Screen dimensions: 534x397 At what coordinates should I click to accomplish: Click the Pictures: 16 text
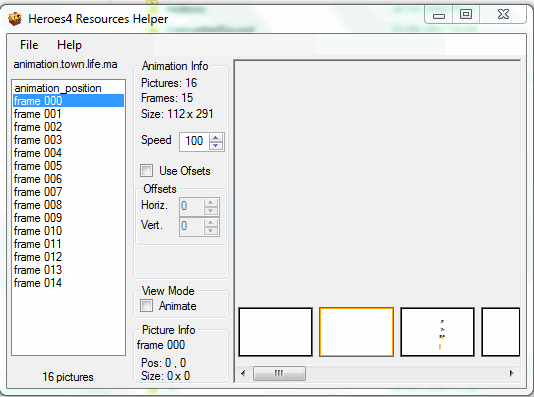(x=169, y=83)
